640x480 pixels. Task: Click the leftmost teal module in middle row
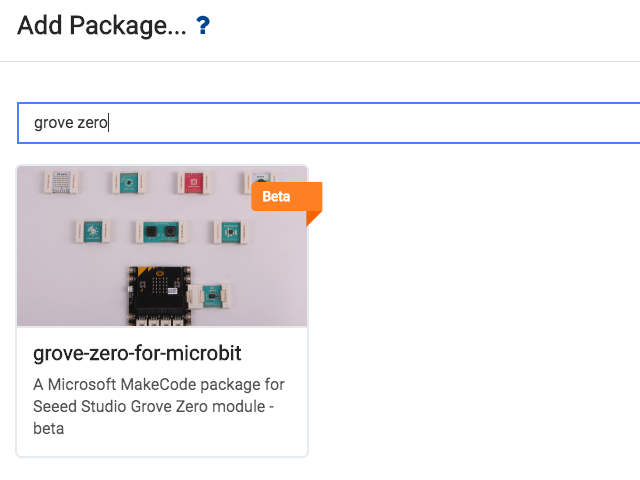pos(93,231)
